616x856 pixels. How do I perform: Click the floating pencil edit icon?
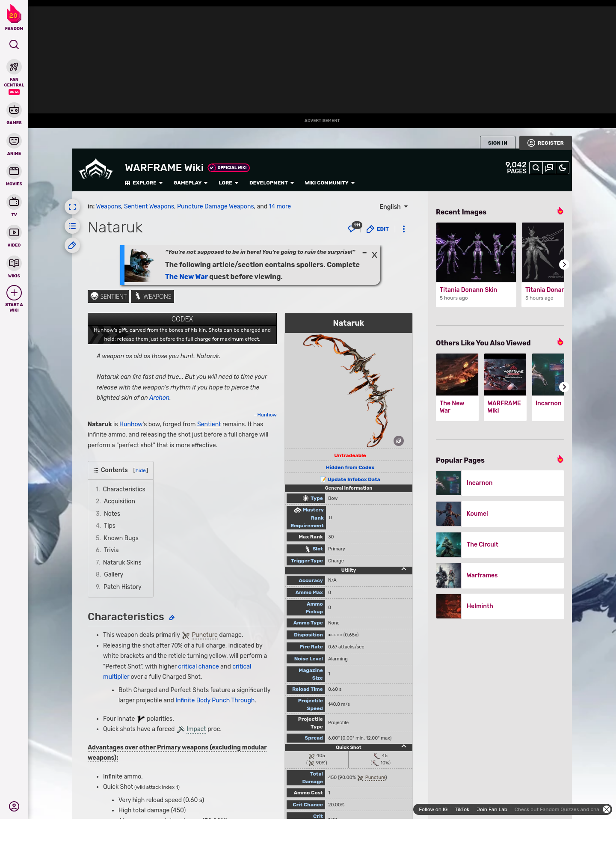pos(72,245)
